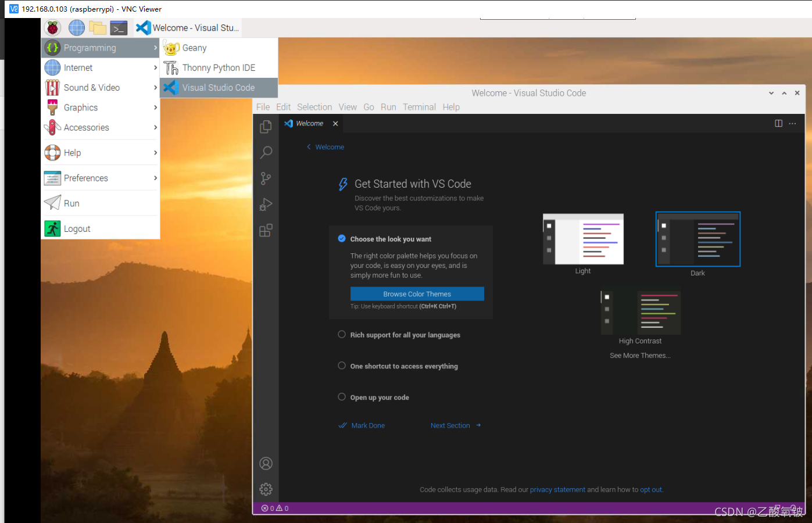Open the Manage gear icon in activity bar
The height and width of the screenshot is (523, 812).
[266, 489]
